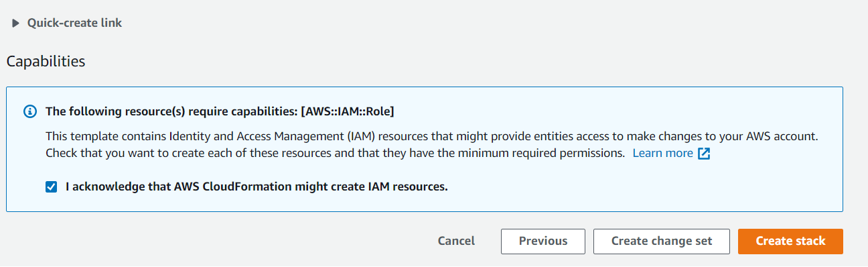Click the Capabilities section heading
This screenshot has width=868, height=267.
pyautogui.click(x=46, y=61)
